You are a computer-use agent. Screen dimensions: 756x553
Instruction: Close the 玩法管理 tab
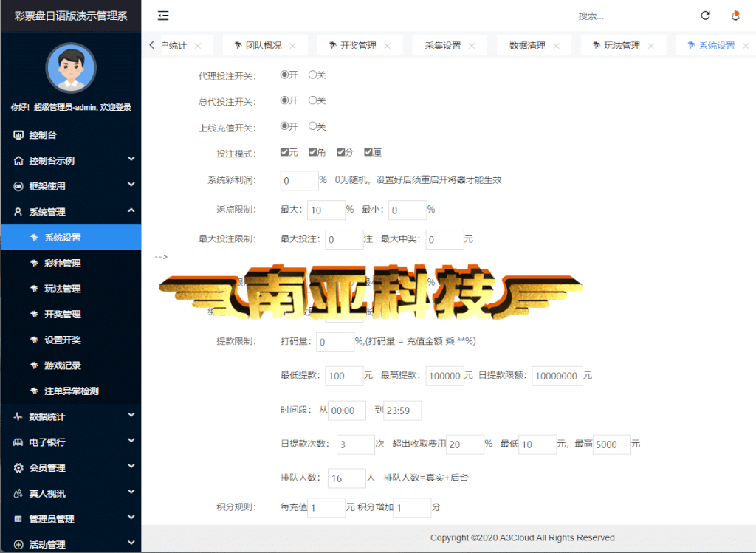(x=651, y=45)
